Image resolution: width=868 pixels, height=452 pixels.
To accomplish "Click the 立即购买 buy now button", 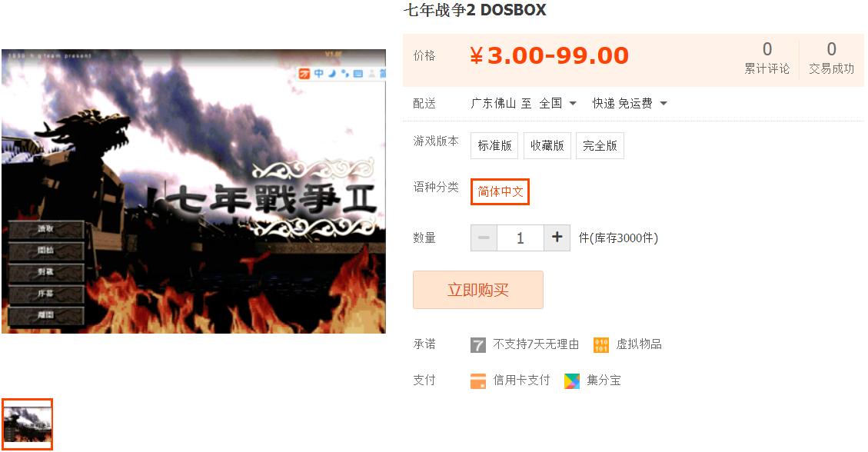I will 477,290.
